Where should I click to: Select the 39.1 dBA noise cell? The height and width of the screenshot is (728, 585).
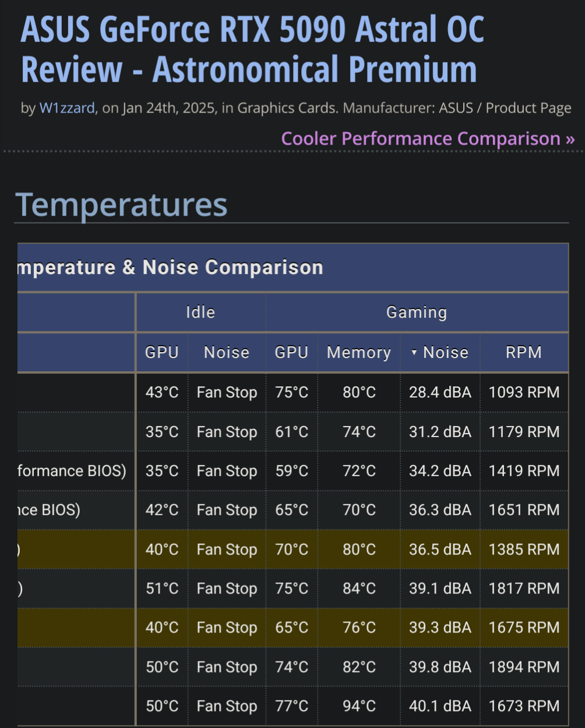440,589
